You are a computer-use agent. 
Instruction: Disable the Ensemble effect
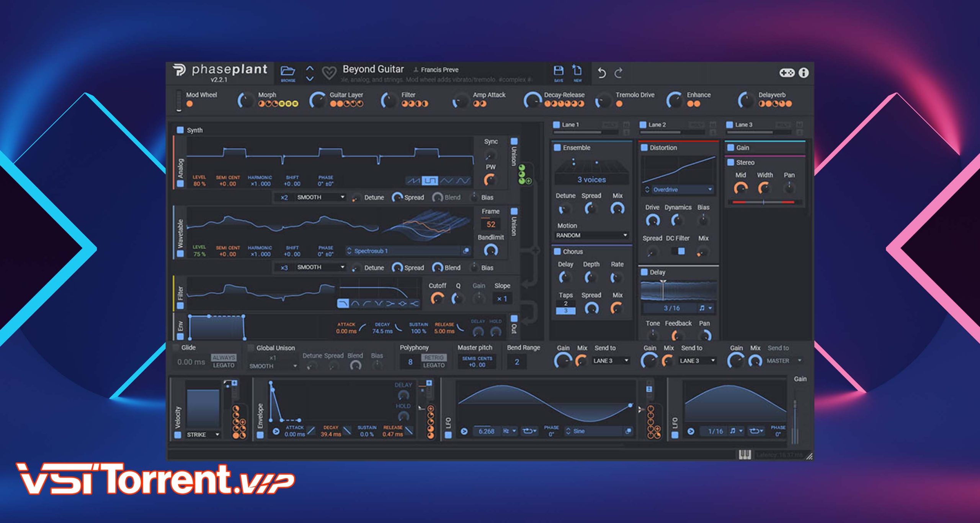[x=557, y=148]
